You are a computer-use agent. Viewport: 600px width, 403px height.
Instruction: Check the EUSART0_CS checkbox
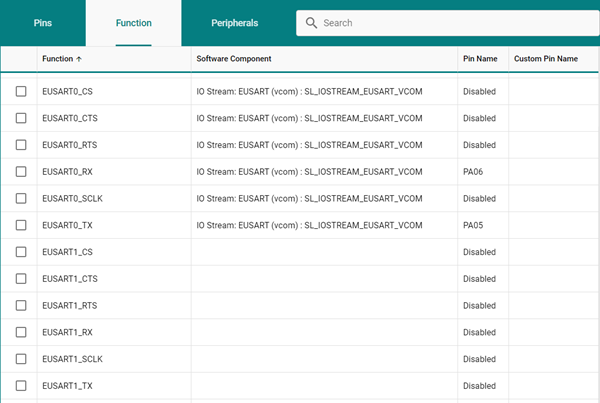tap(21, 92)
